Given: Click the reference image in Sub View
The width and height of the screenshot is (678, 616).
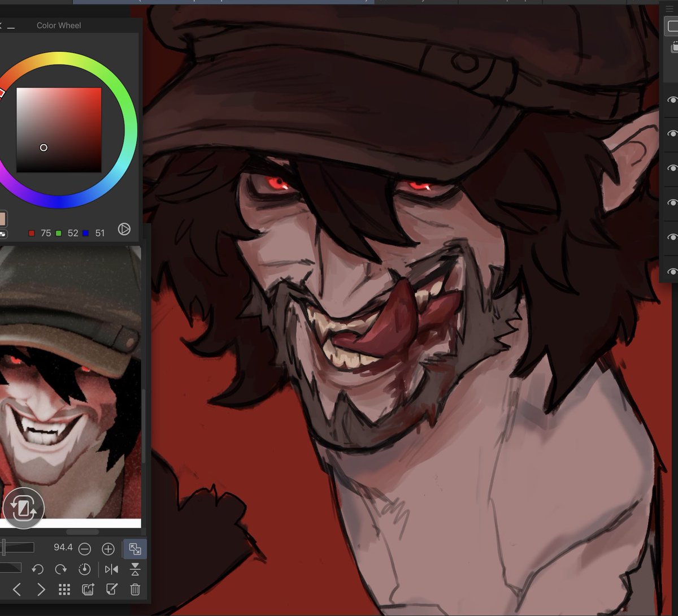Looking at the screenshot, I should tap(71, 381).
